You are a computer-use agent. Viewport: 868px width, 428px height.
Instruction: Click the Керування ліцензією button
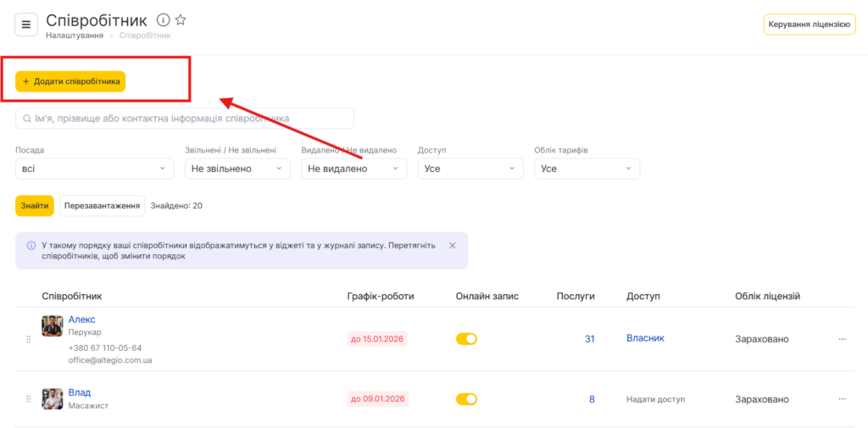tap(809, 25)
